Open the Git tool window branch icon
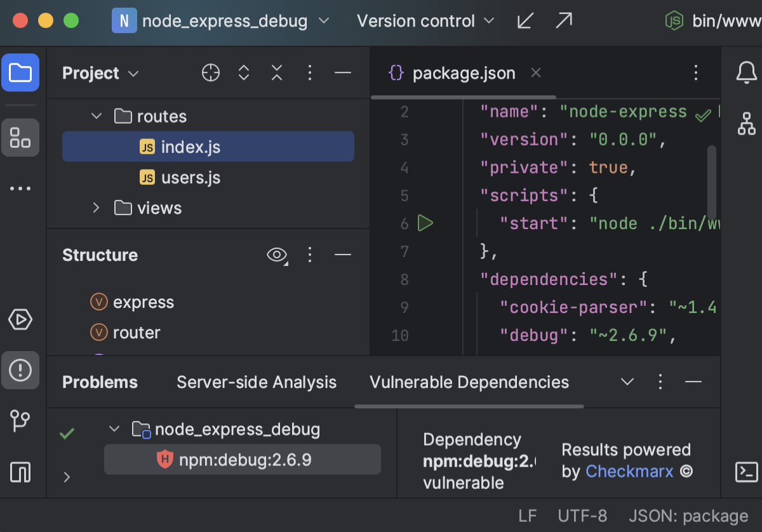 point(20,421)
